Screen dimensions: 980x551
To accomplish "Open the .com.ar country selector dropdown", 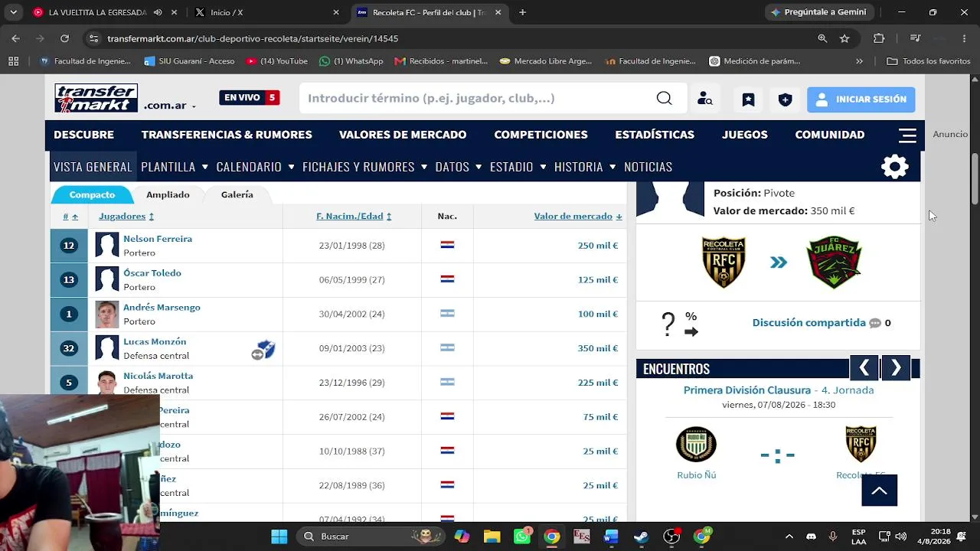I will 170,106.
